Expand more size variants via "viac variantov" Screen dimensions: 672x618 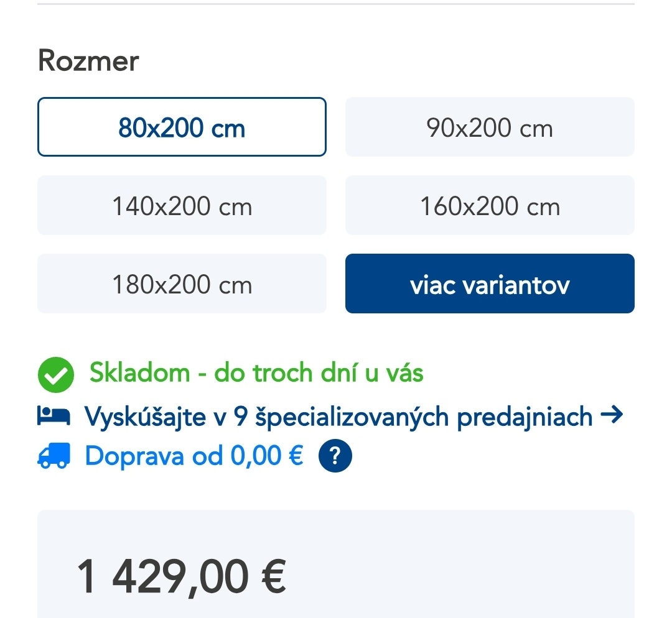pos(490,284)
